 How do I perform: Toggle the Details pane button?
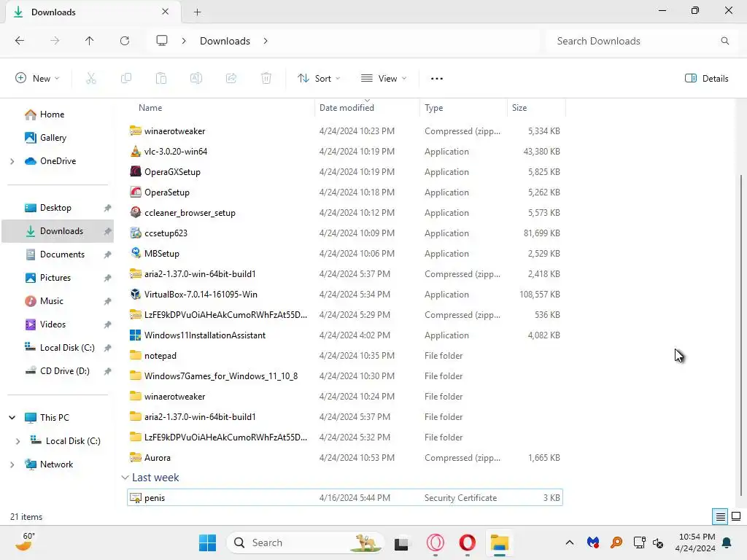tap(706, 79)
